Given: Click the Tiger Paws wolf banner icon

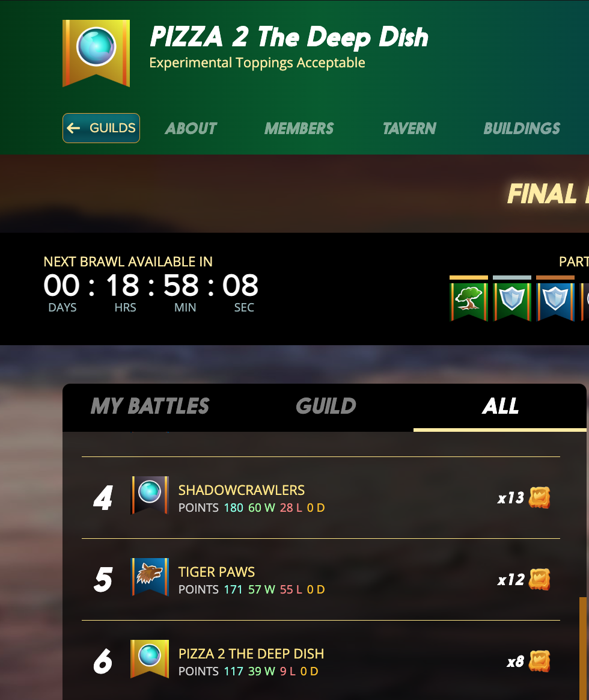Looking at the screenshot, I should coord(150,577).
